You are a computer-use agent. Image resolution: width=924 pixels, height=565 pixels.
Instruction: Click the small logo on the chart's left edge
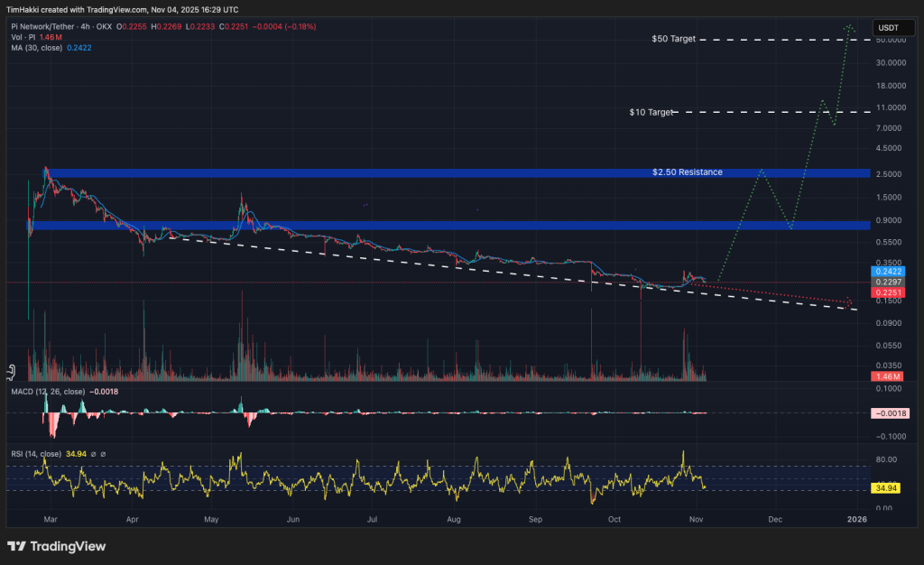point(11,370)
